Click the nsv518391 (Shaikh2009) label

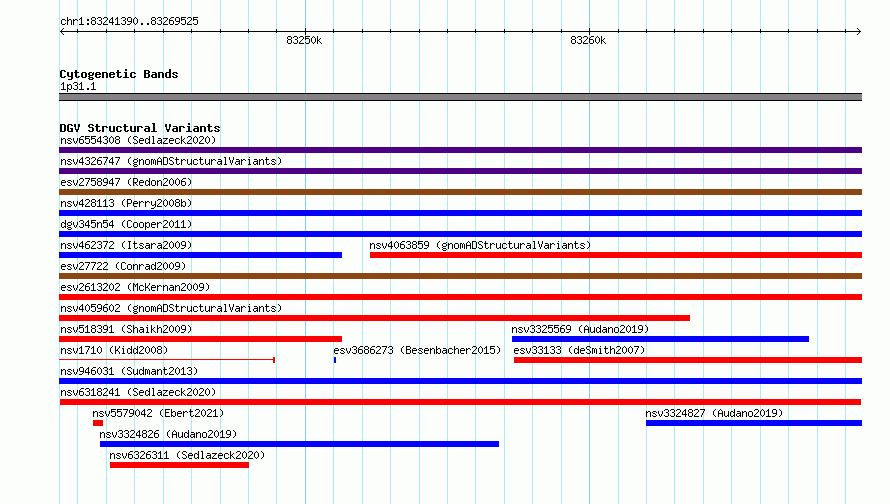126,329
